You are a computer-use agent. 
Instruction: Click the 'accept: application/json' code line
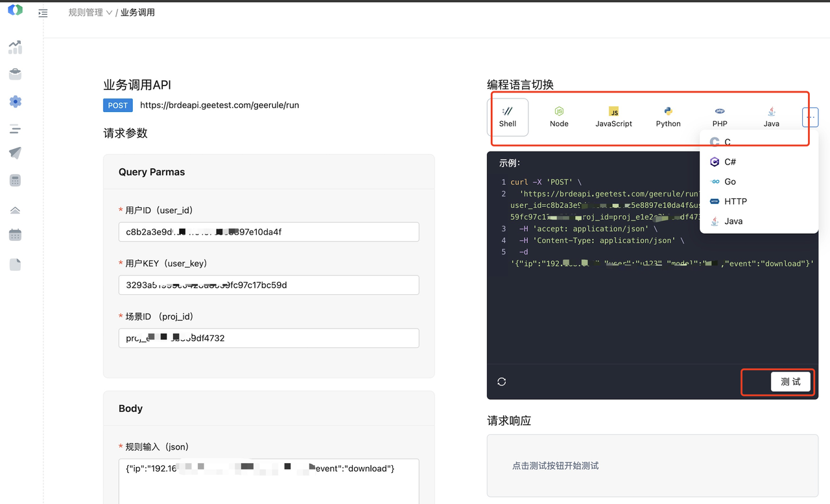click(x=588, y=229)
